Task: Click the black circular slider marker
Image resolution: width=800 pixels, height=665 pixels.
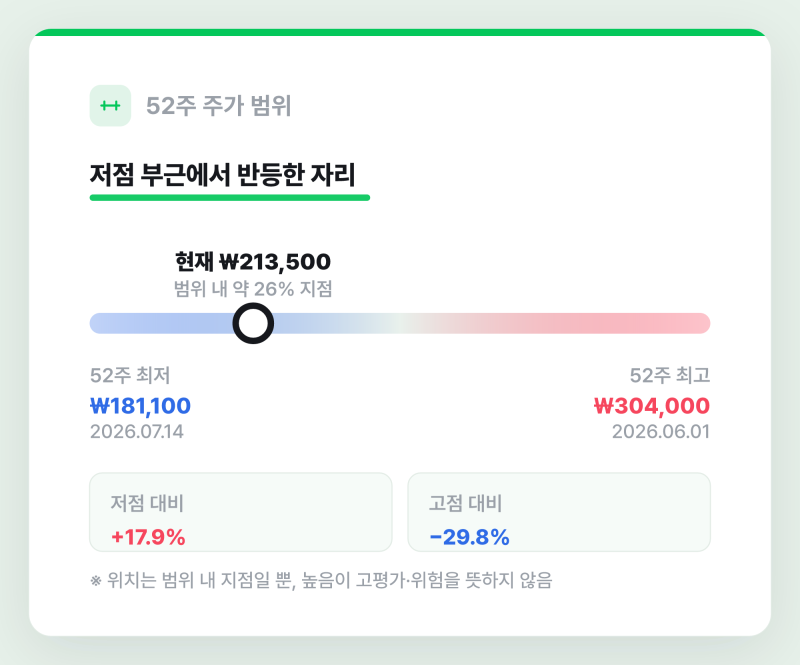Action: [x=253, y=323]
